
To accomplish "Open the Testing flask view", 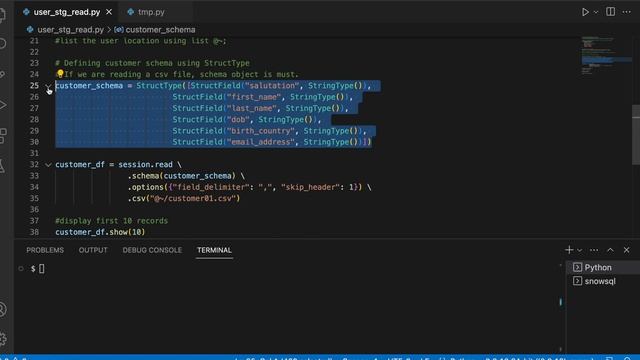I will click(3, 166).
